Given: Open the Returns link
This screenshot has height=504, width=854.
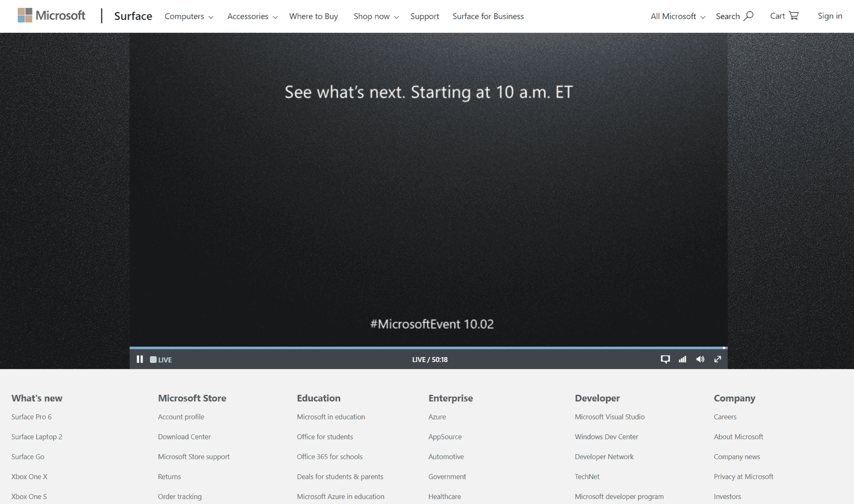Looking at the screenshot, I should pos(169,477).
